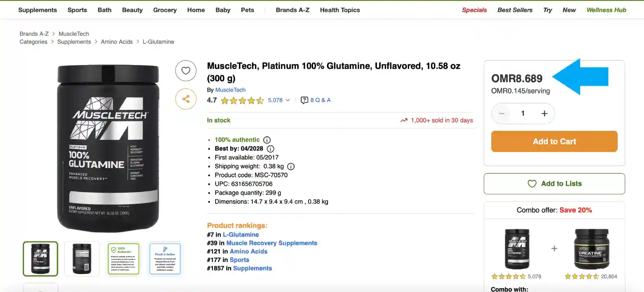Viewport: 644px width, 292px height.
Task: Open the 8 Q & A icon link
Action: [316, 100]
